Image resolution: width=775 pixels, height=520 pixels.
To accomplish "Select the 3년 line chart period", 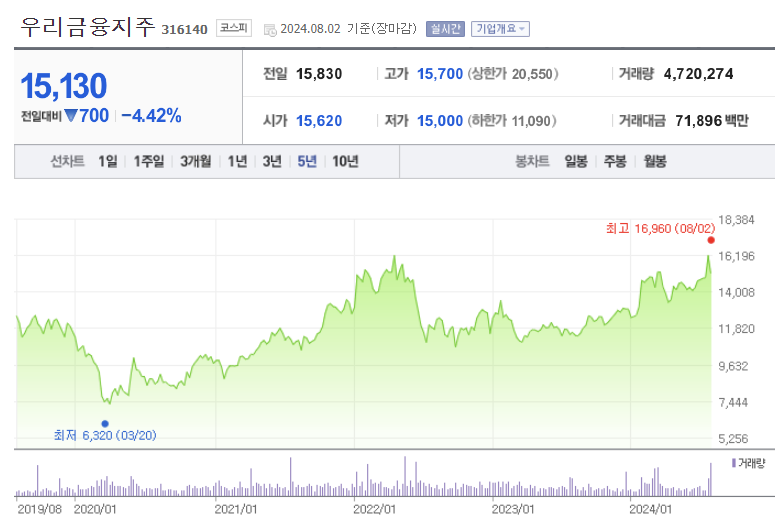I will (x=272, y=161).
